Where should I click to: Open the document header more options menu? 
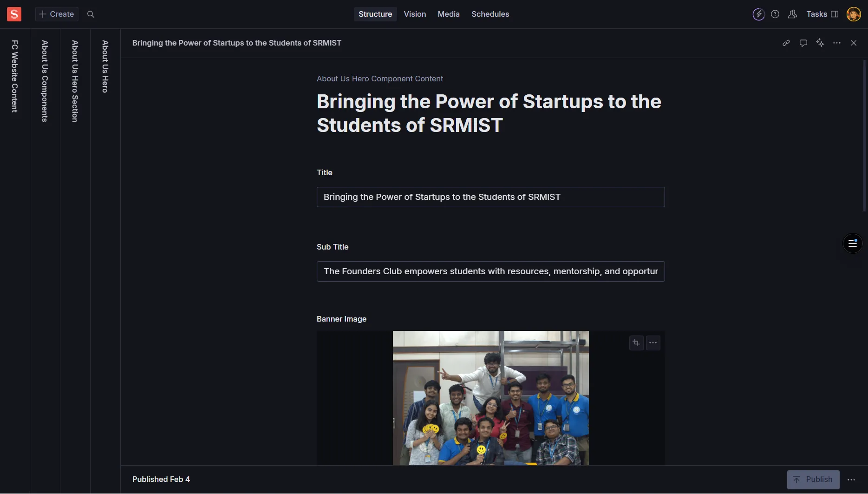coord(837,43)
